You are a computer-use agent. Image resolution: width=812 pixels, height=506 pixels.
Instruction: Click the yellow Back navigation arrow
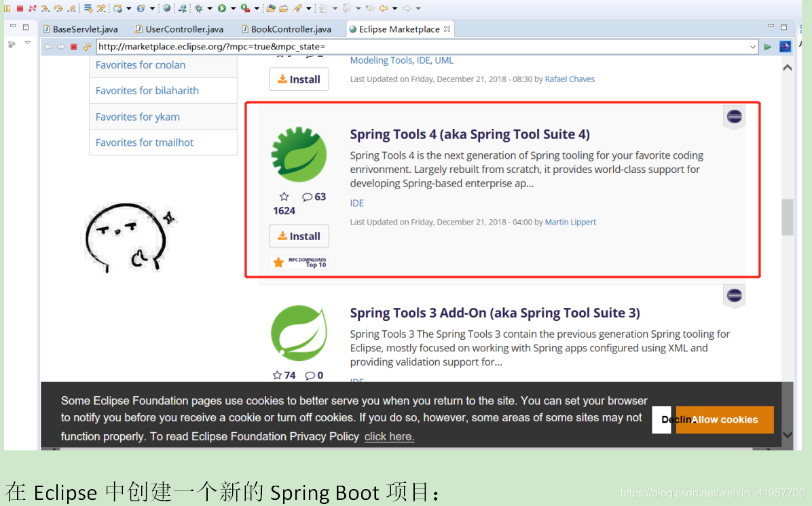[383, 8]
